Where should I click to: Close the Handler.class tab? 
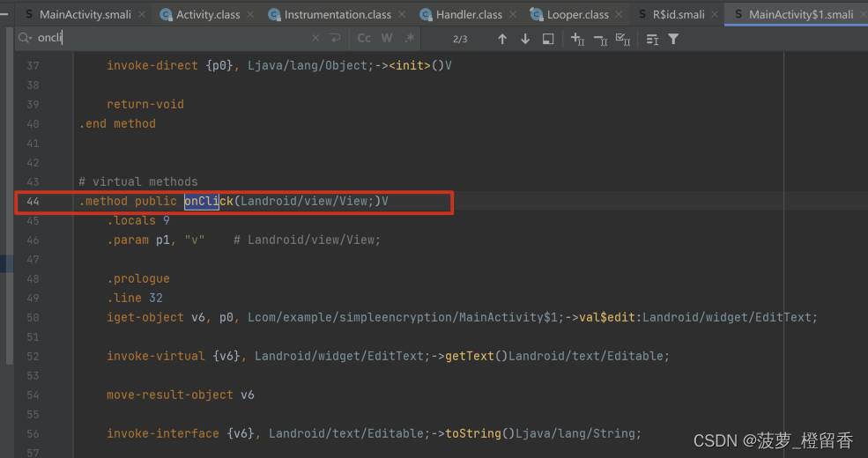(513, 14)
